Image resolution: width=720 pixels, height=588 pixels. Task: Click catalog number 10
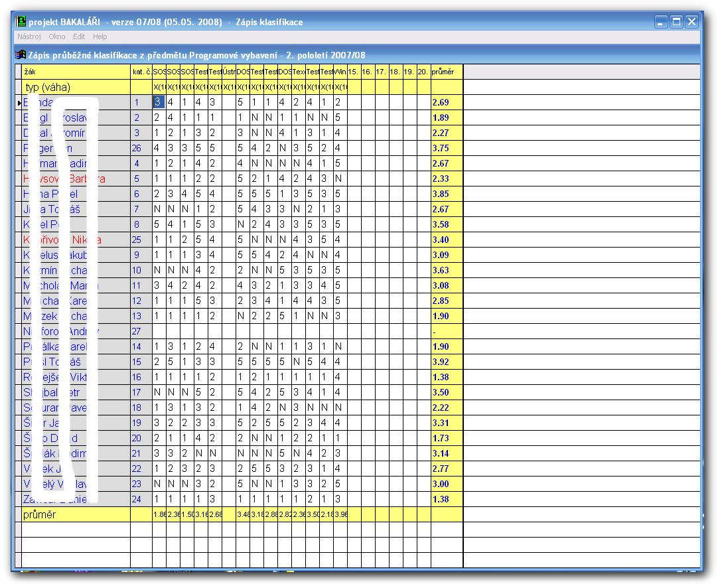[137, 270]
